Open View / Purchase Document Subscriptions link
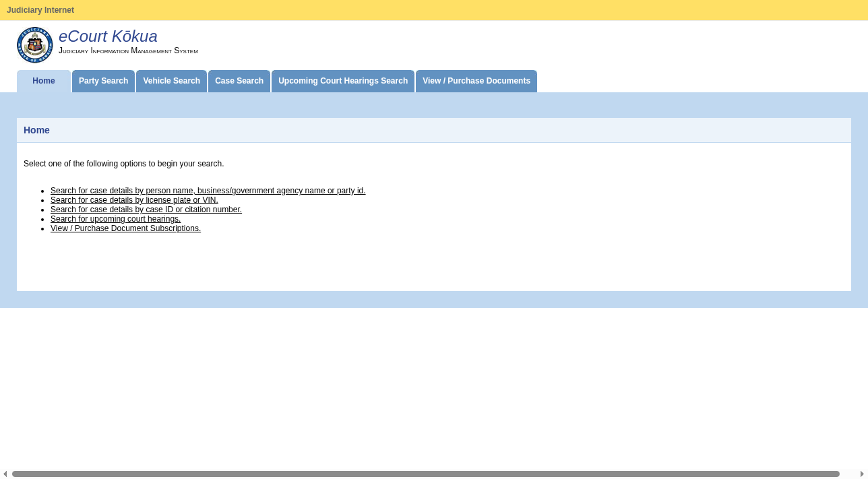Image resolution: width=868 pixels, height=479 pixels. (125, 228)
